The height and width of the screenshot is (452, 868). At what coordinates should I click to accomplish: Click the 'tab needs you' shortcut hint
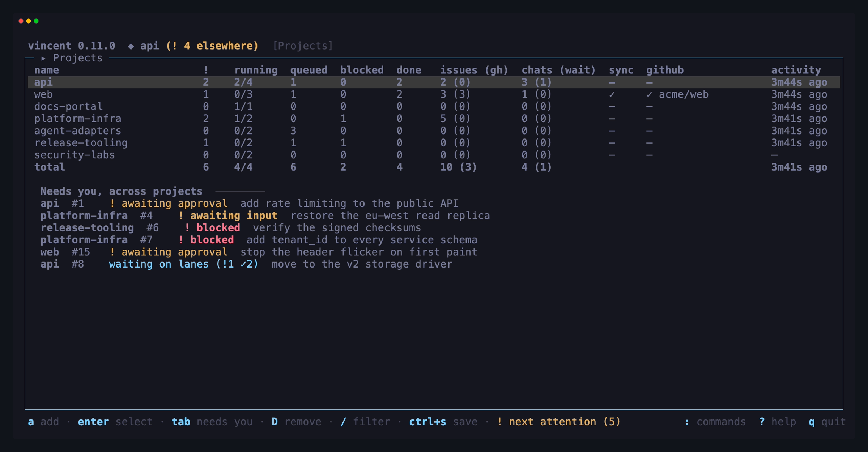(x=212, y=422)
